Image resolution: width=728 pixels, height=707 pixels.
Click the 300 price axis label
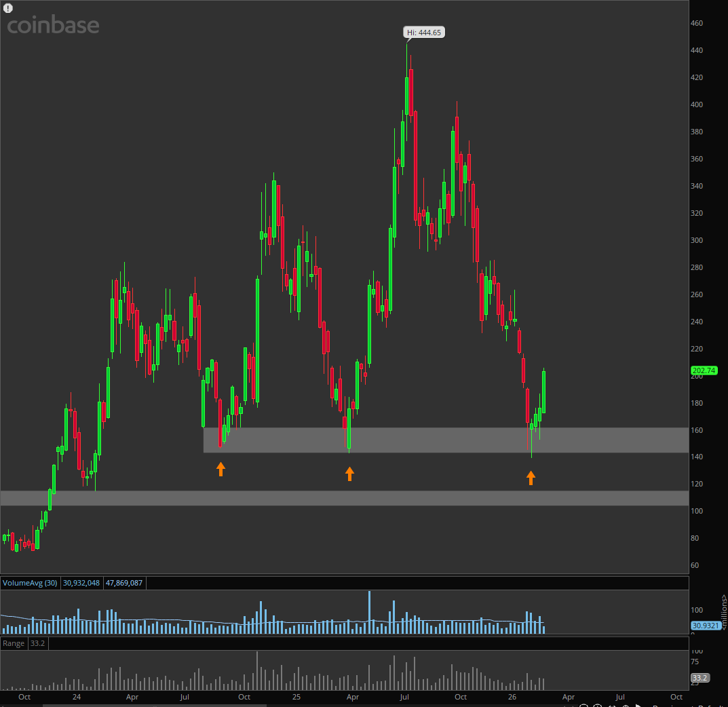click(697, 240)
